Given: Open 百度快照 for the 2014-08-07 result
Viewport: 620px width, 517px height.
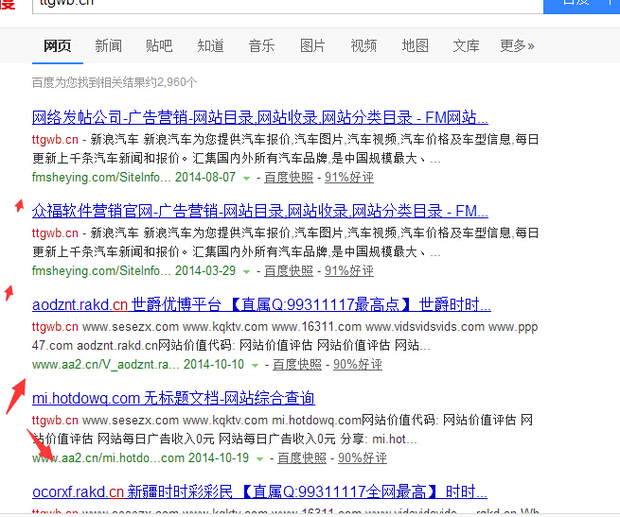Looking at the screenshot, I should tap(289, 177).
